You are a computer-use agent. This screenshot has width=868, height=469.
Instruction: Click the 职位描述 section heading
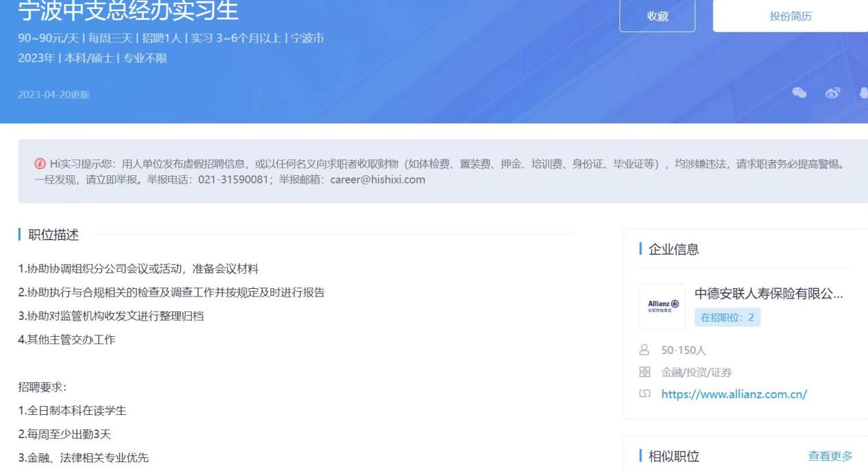pyautogui.click(x=53, y=235)
